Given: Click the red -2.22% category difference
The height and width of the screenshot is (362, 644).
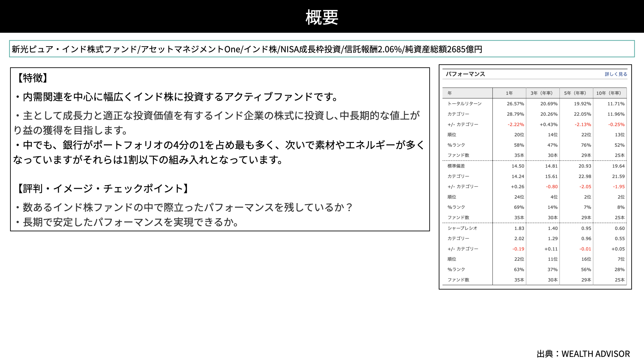Looking at the screenshot, I should coord(516,124).
